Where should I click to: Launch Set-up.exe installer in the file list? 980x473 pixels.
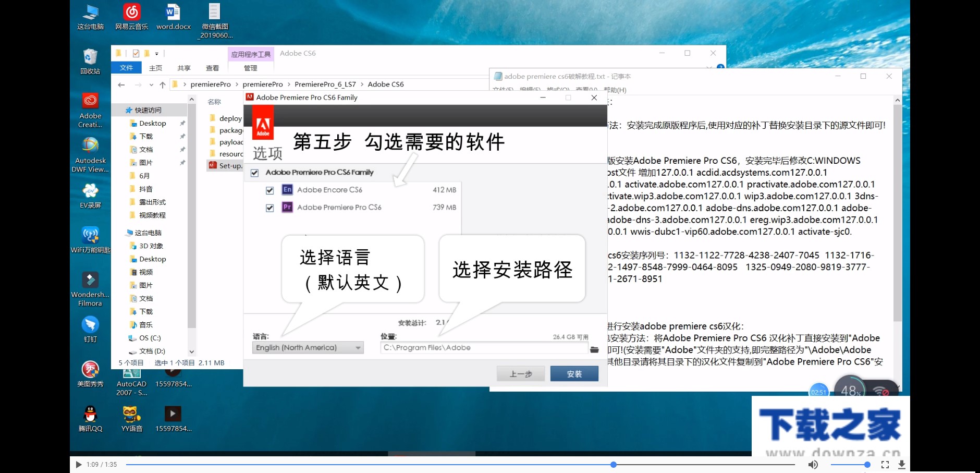(227, 165)
